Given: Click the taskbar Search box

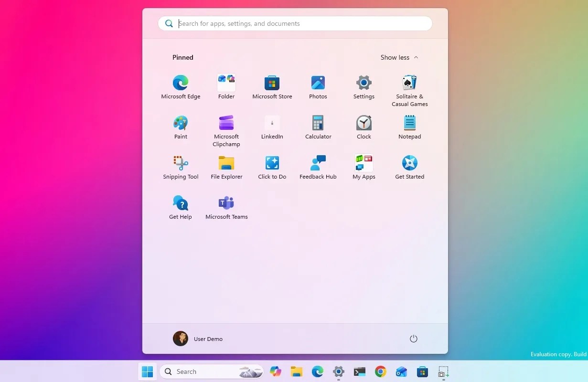Looking at the screenshot, I should point(212,371).
